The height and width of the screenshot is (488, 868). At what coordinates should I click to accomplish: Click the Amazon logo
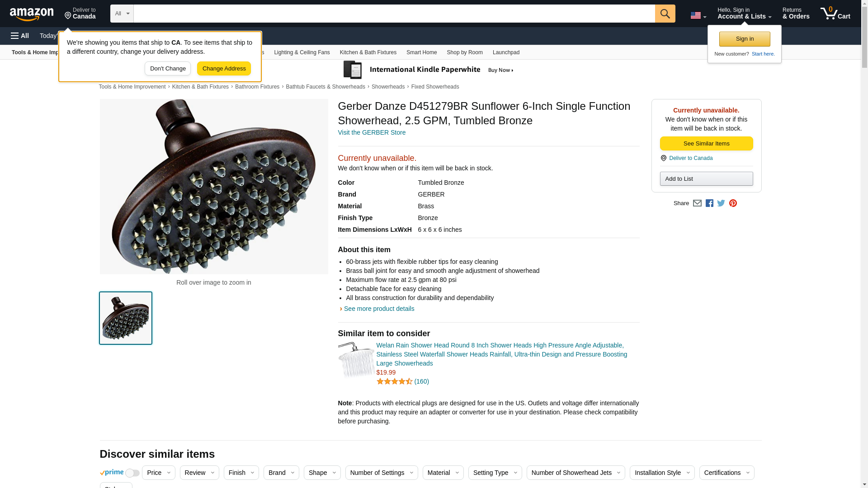tap(32, 14)
